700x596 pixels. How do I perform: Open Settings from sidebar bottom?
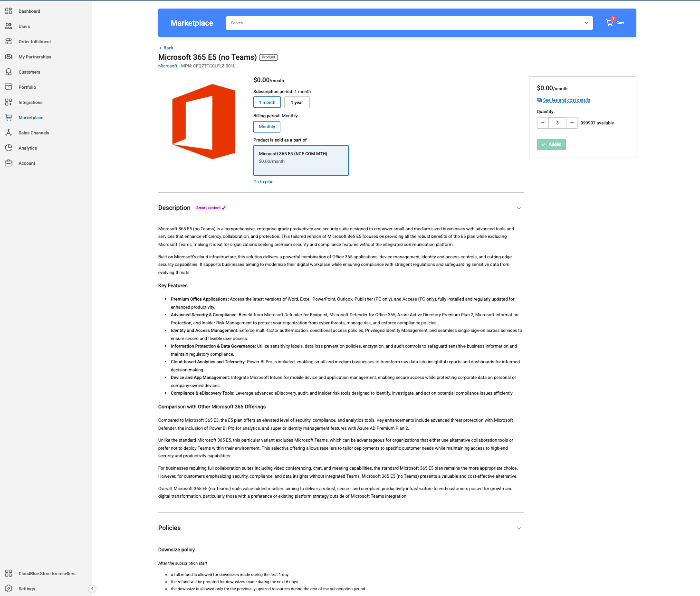27,588
